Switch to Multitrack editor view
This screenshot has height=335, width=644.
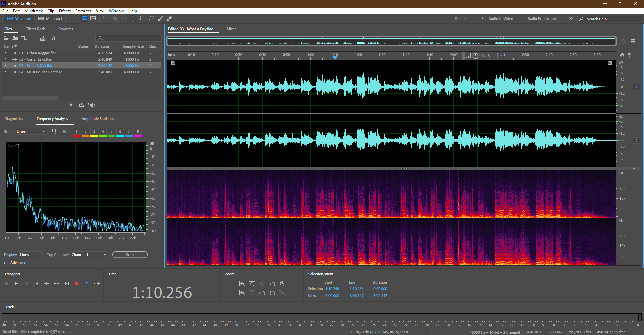coord(50,19)
